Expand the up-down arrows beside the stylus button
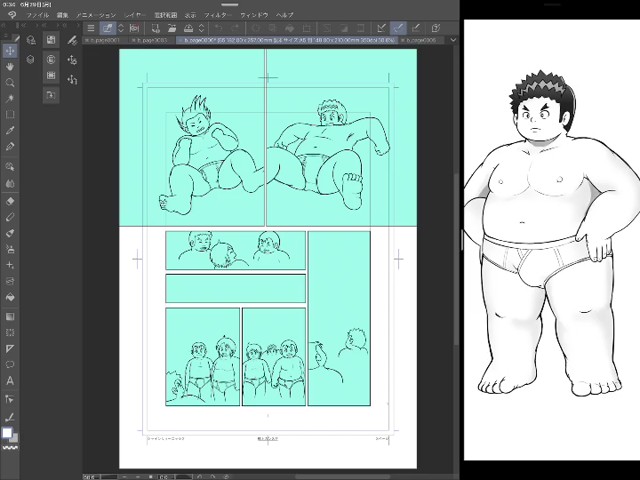Screen dimensions: 640x480 point(121,28)
